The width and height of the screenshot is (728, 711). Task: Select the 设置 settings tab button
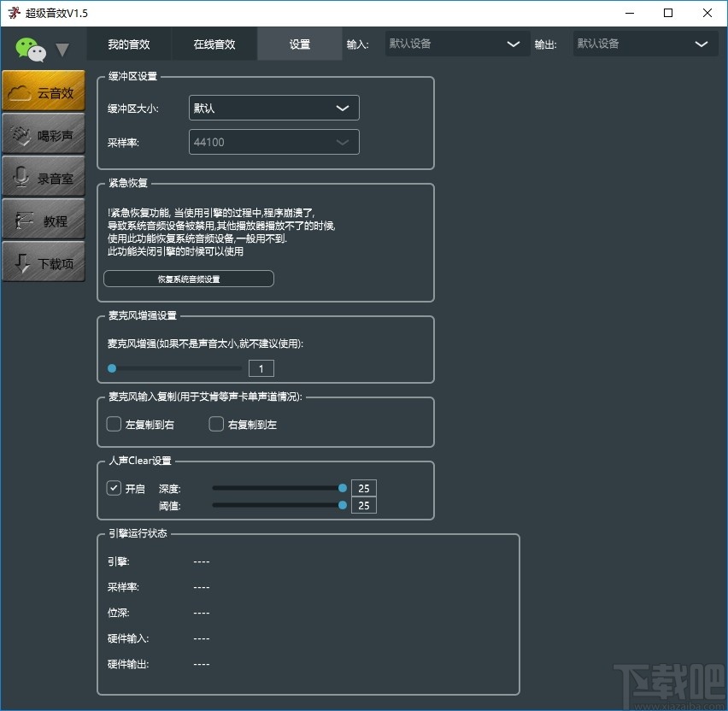pos(299,44)
